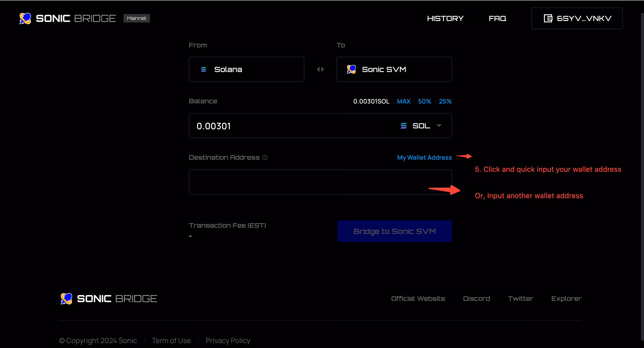The height and width of the screenshot is (348, 644).
Task: Set amount to 50% of balance
Action: [424, 101]
